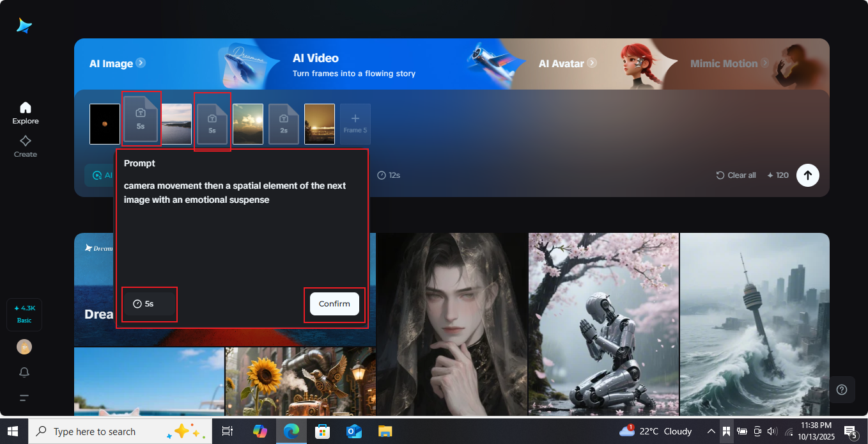Open the 2s transition prompt card
This screenshot has height=444, width=868.
click(284, 123)
